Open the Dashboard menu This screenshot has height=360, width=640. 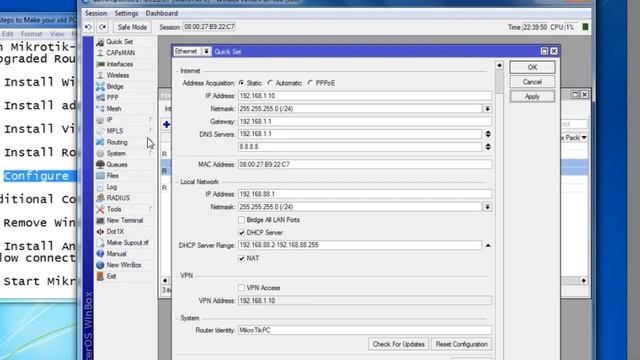point(162,13)
